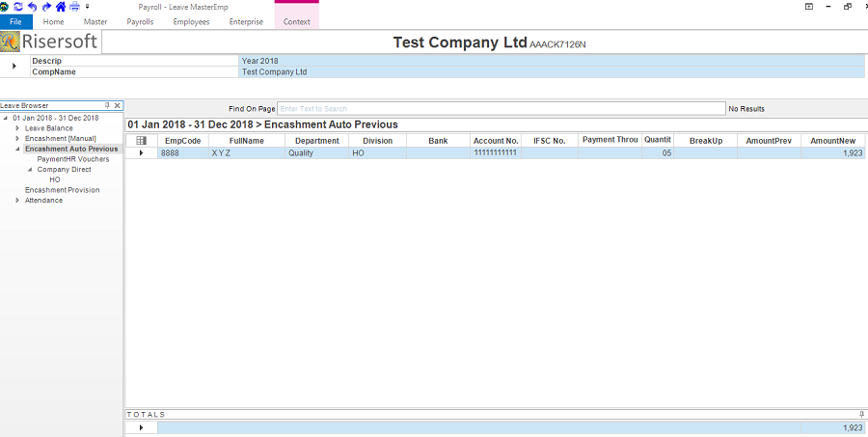868x437 pixels.
Task: Click the Print icon in title bar
Action: click(74, 7)
